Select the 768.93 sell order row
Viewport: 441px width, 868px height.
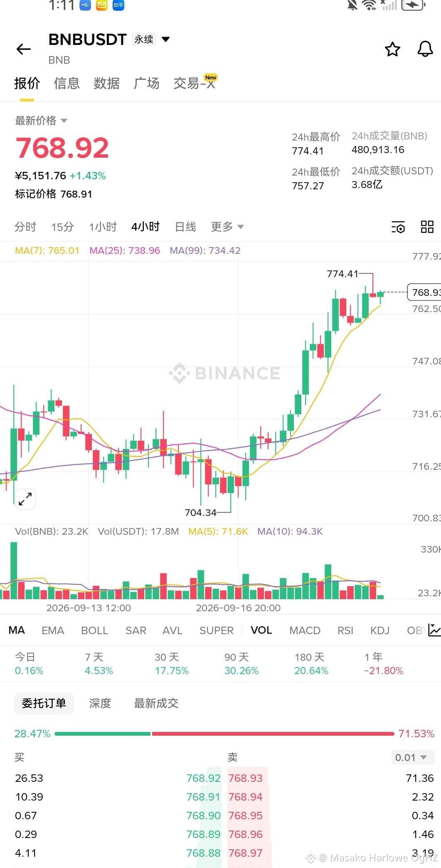pos(331,778)
